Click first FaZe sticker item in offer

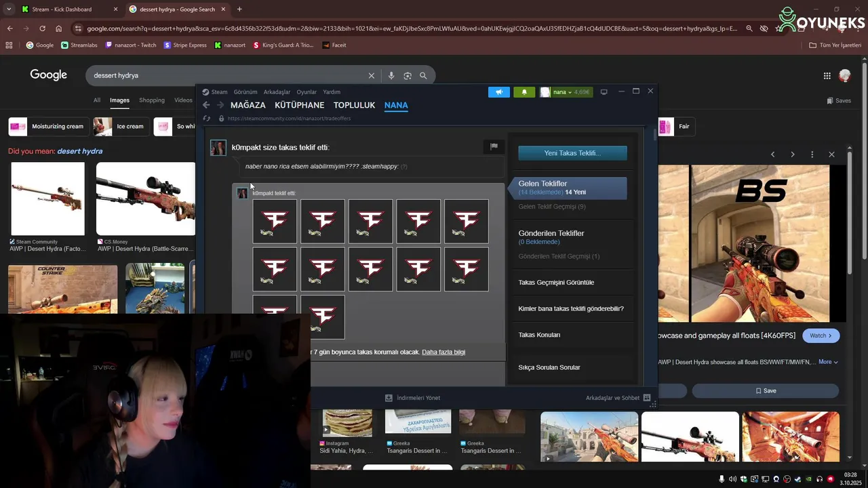click(x=275, y=221)
